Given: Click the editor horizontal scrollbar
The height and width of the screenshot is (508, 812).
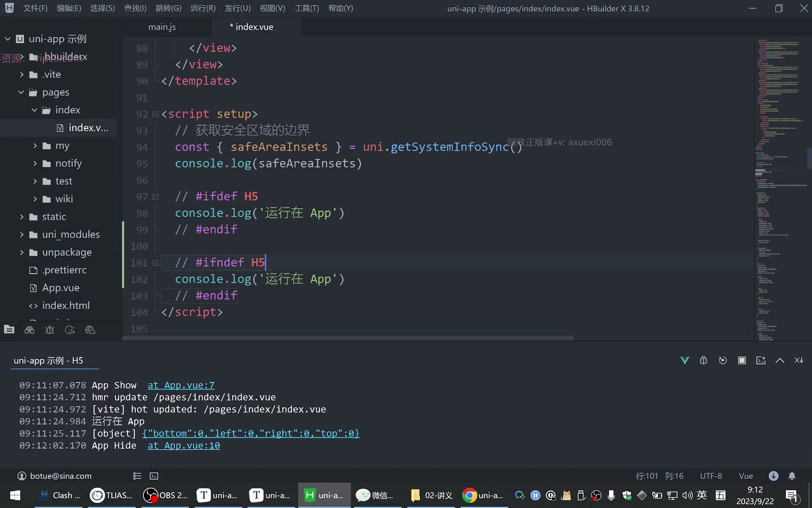Looking at the screenshot, I should (x=348, y=338).
